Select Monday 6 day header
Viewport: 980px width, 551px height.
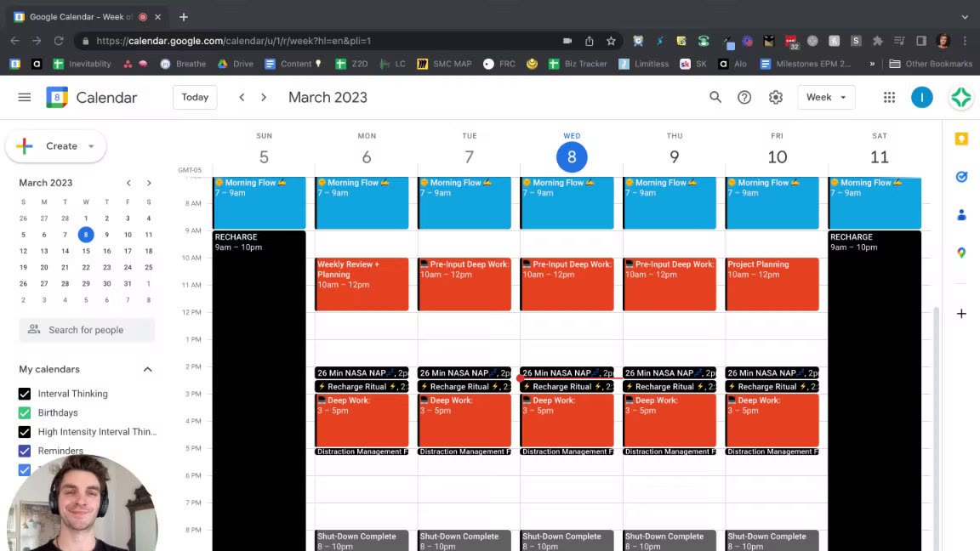coord(367,156)
